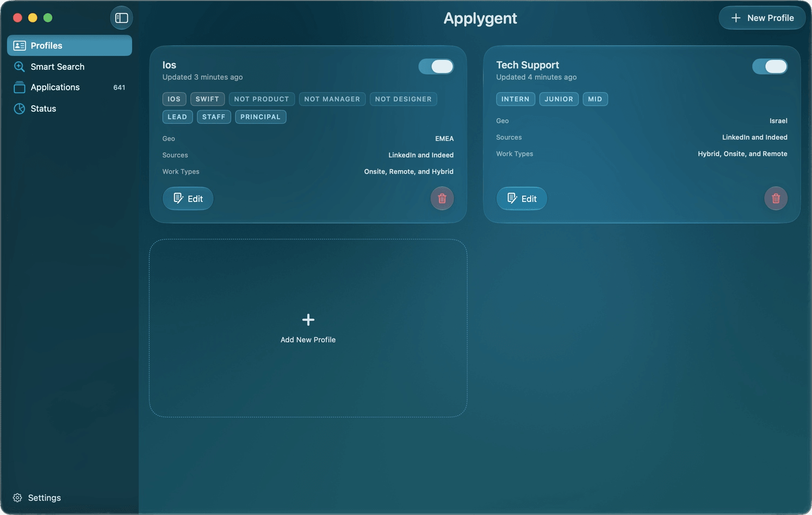Screen dimensions: 812x515
Task: Select the STAFF tag
Action: (214, 117)
